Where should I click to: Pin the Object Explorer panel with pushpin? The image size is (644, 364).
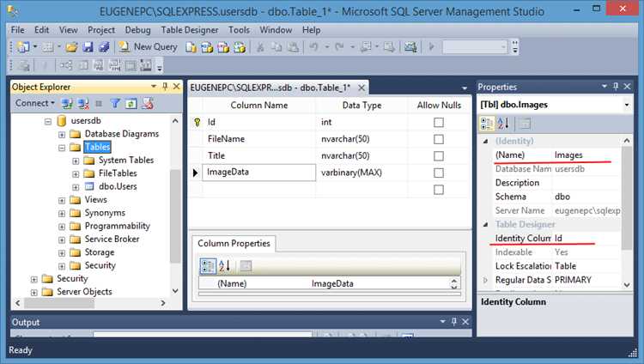tap(165, 86)
